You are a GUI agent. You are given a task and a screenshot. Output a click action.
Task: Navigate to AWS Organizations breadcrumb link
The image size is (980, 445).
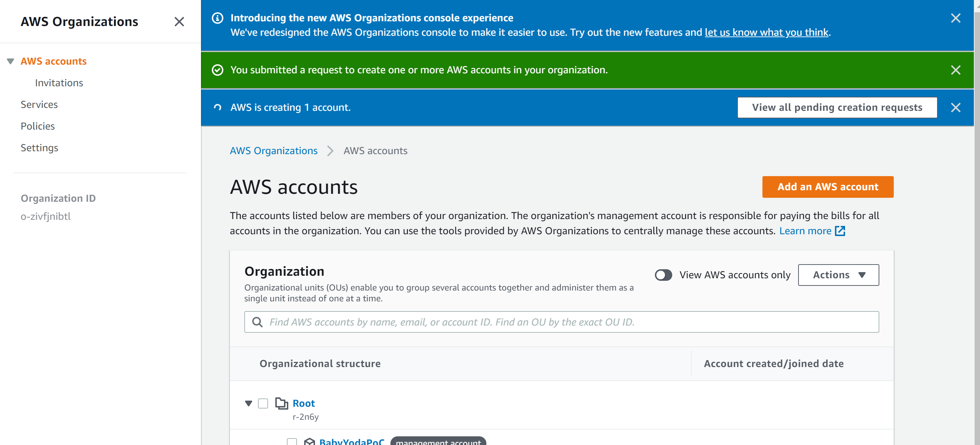click(274, 151)
